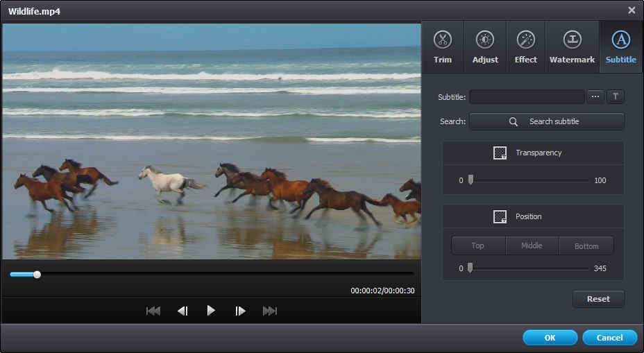Click the Position section icon
The height and width of the screenshot is (353, 644).
(500, 216)
